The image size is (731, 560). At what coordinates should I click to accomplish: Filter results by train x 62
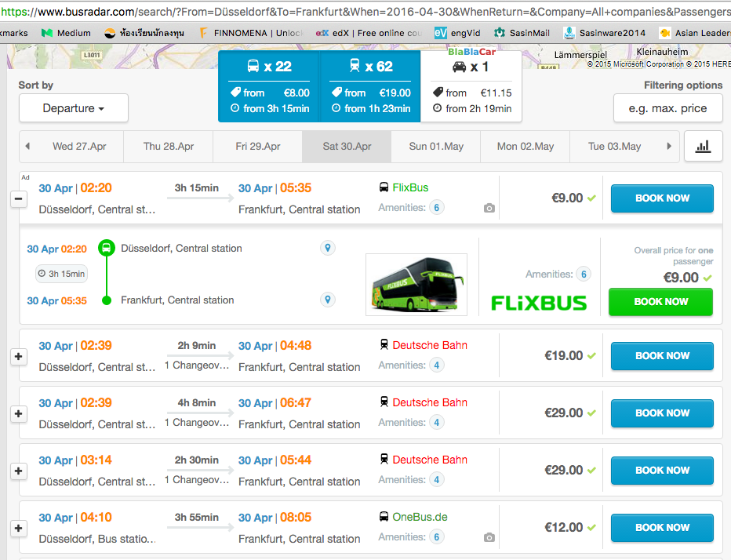point(370,86)
